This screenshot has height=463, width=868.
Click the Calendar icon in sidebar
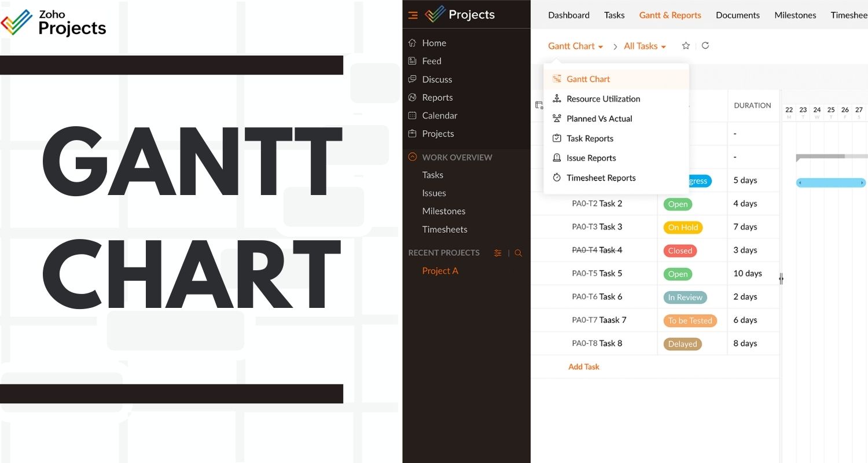[412, 116]
